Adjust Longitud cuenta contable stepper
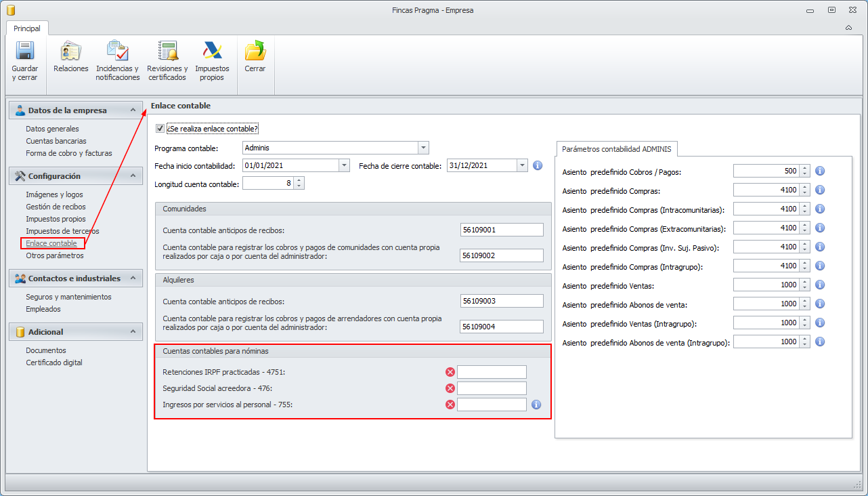Screen dimensions: 868x496 click(299, 183)
